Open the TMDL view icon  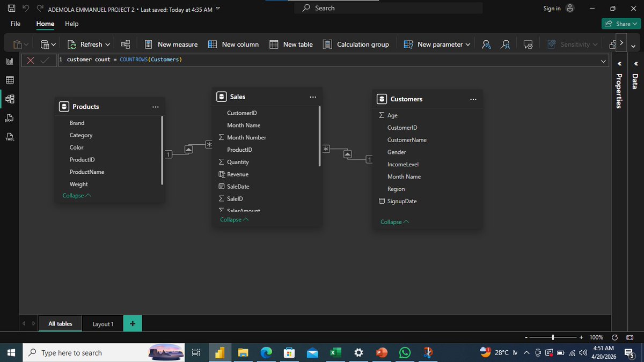(x=9, y=137)
